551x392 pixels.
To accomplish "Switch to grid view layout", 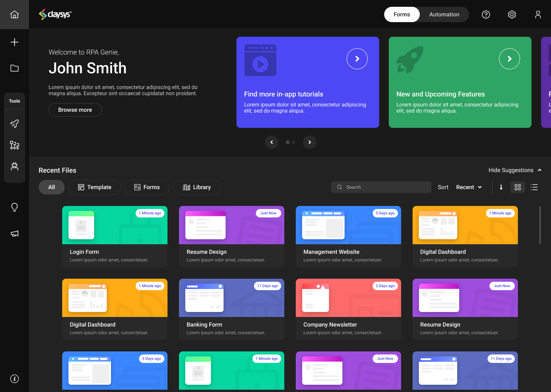I will 517,187.
